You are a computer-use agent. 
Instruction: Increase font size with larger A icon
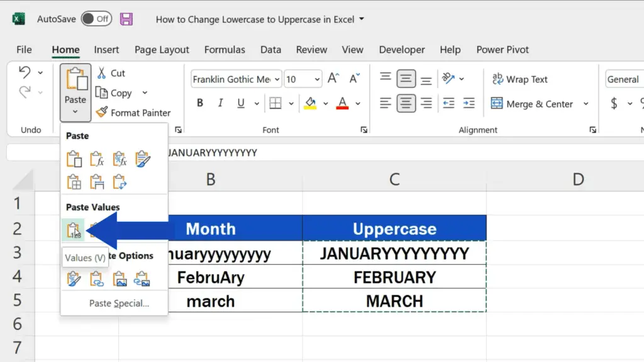[333, 78]
